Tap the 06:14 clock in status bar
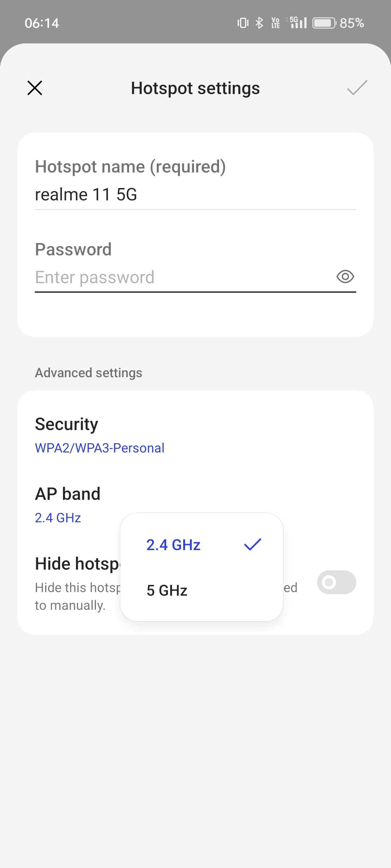Screen dimensions: 391x868 [x=42, y=23]
